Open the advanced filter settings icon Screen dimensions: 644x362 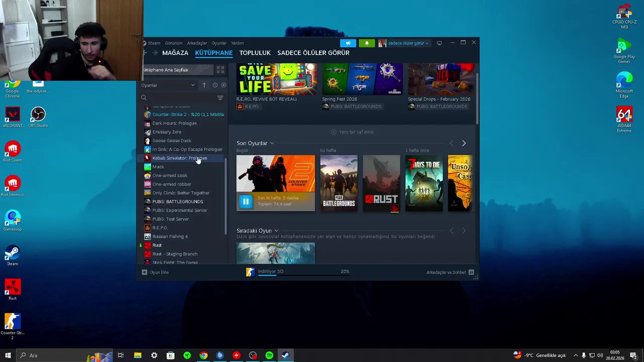coord(220,98)
